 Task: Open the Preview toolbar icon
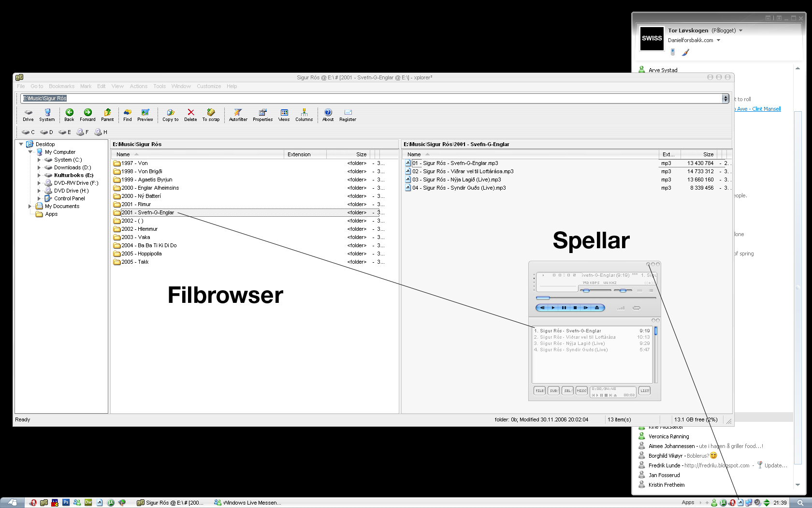(145, 115)
